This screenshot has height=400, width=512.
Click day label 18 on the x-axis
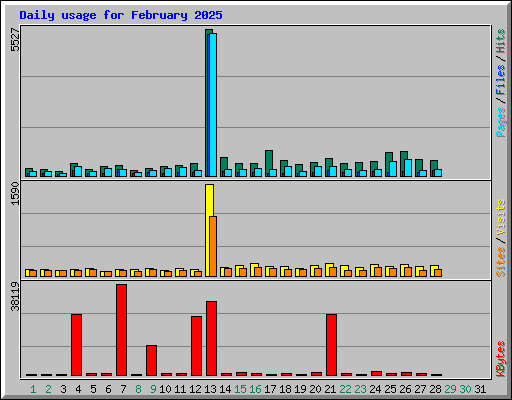coord(285,389)
